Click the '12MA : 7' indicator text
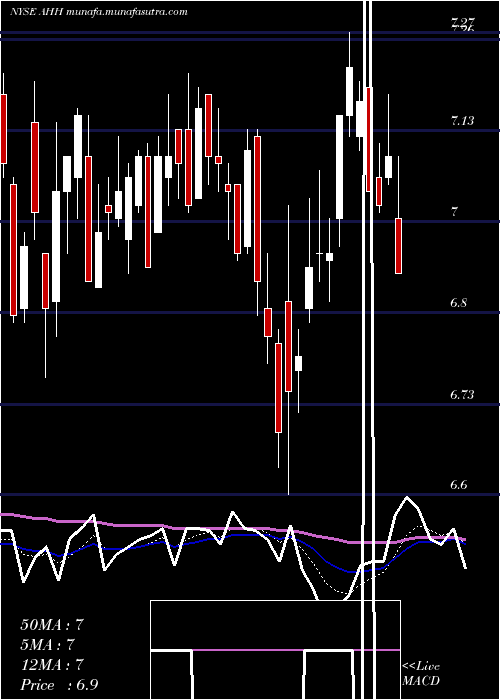This screenshot has height=700, width=500. [52, 664]
